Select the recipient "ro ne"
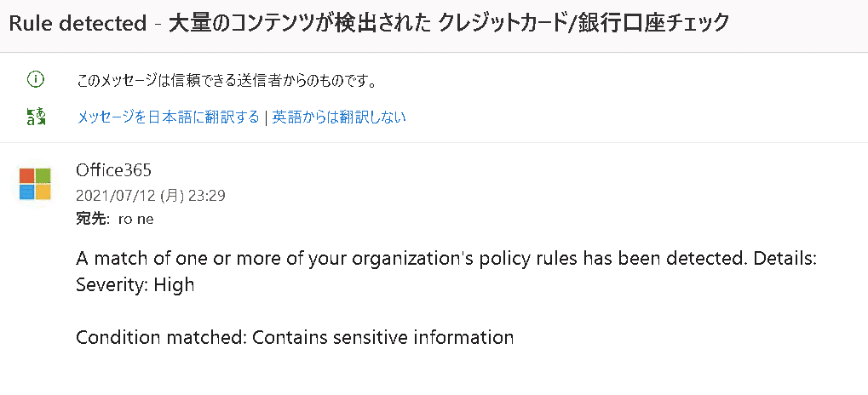The image size is (868, 395). click(136, 220)
